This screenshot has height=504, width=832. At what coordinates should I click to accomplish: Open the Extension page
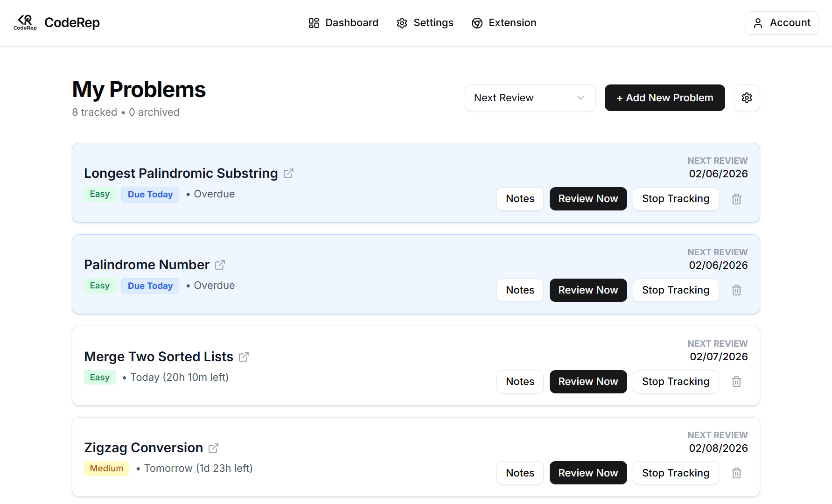(504, 22)
